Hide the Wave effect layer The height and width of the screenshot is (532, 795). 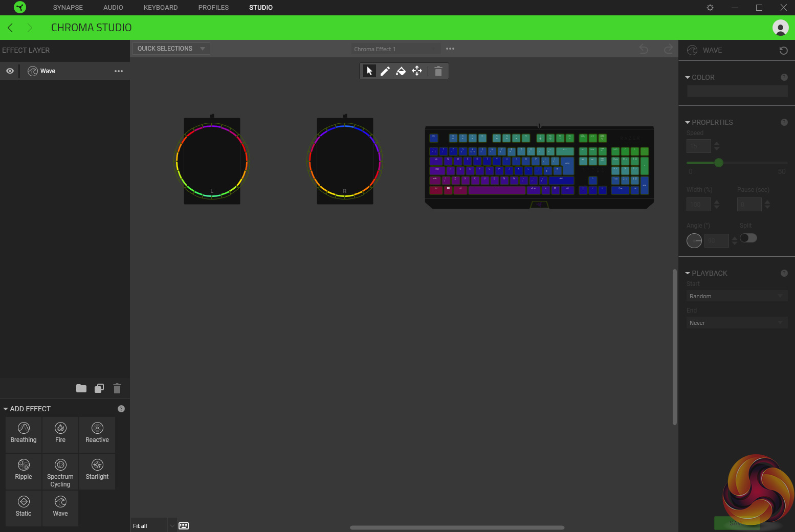10,71
